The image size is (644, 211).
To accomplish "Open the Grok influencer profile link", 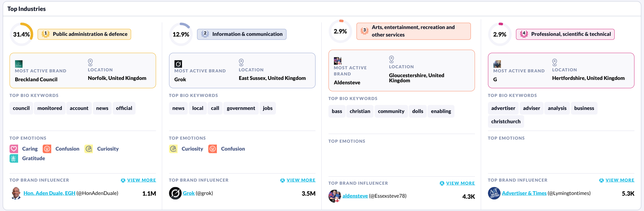I will [188, 193].
